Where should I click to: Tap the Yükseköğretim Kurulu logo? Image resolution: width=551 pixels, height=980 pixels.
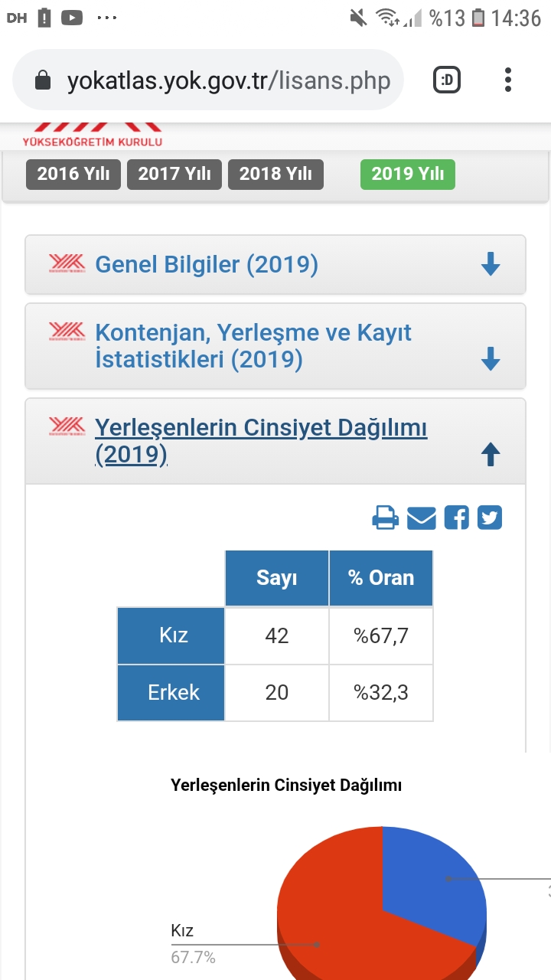coord(93,135)
